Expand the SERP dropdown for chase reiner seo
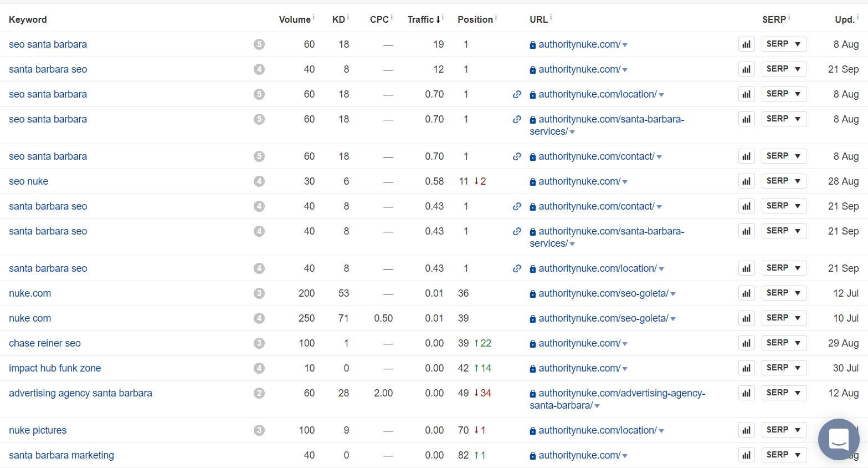This screenshot has height=468, width=868. tap(784, 343)
